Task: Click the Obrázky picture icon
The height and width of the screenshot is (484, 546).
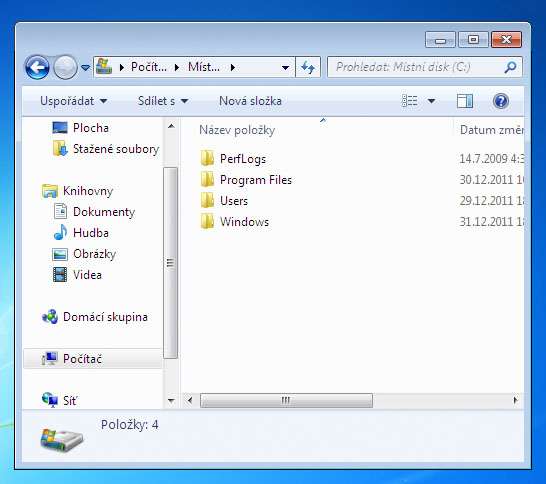Action: click(x=60, y=254)
